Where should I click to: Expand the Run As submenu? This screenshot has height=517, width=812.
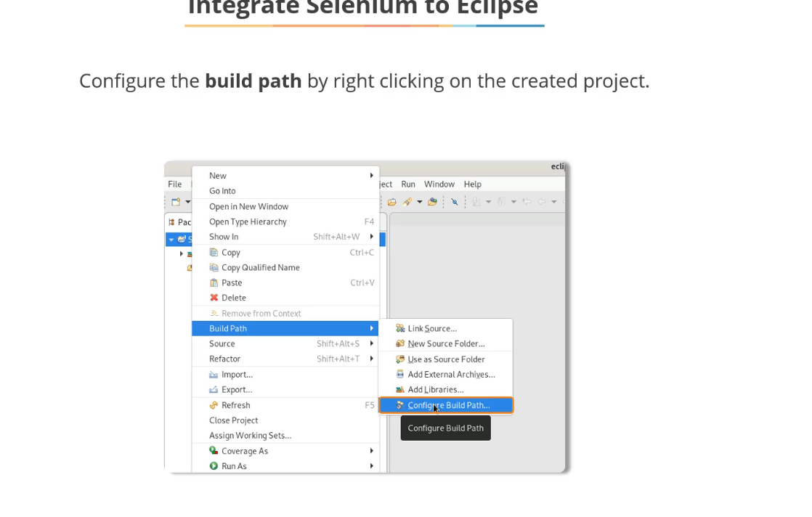(x=285, y=466)
